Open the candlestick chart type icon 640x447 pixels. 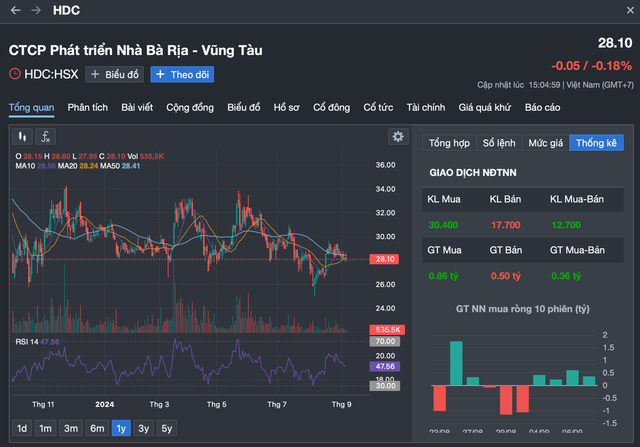tap(22, 136)
